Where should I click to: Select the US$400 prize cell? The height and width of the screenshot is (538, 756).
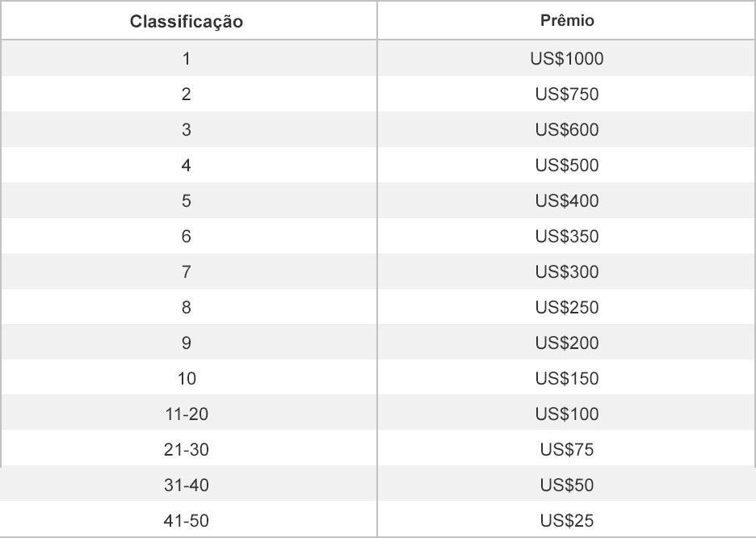pyautogui.click(x=567, y=200)
